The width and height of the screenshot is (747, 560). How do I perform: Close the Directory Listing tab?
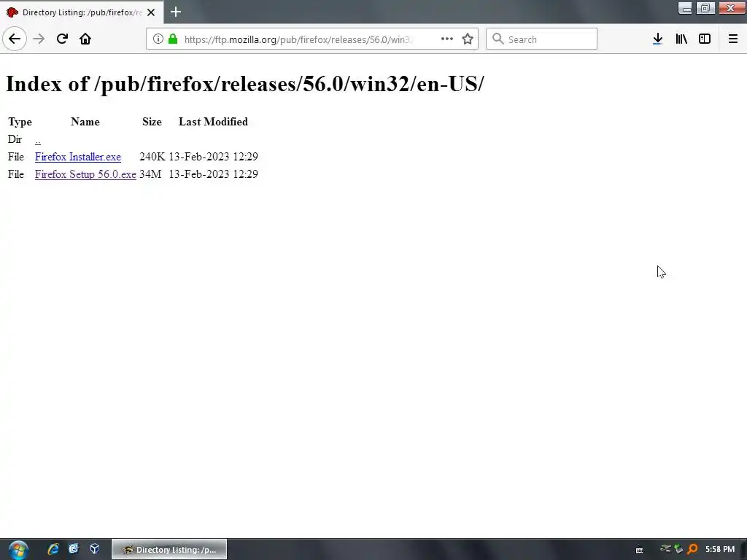click(x=151, y=12)
